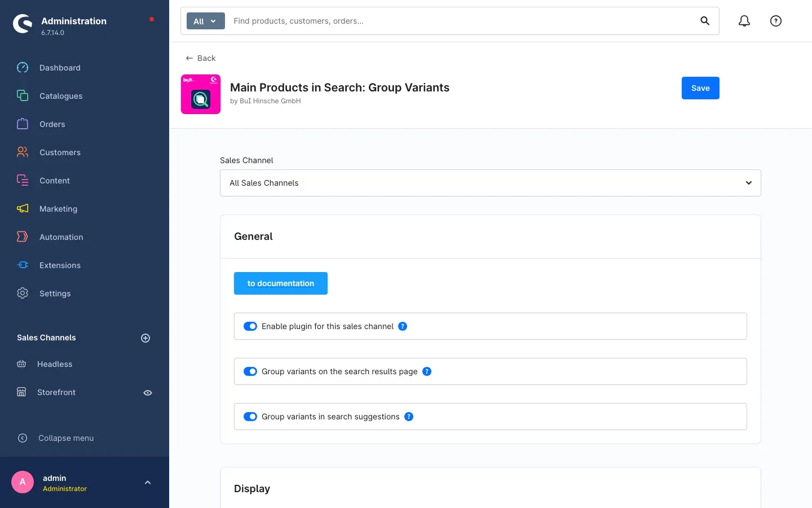Click the Shopware logo icon

(23, 24)
